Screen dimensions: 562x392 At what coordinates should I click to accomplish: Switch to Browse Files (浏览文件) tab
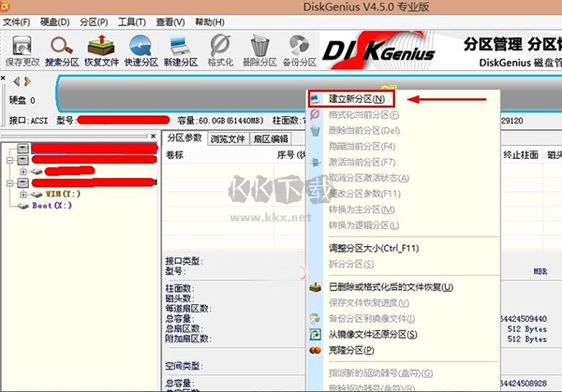coord(228,138)
